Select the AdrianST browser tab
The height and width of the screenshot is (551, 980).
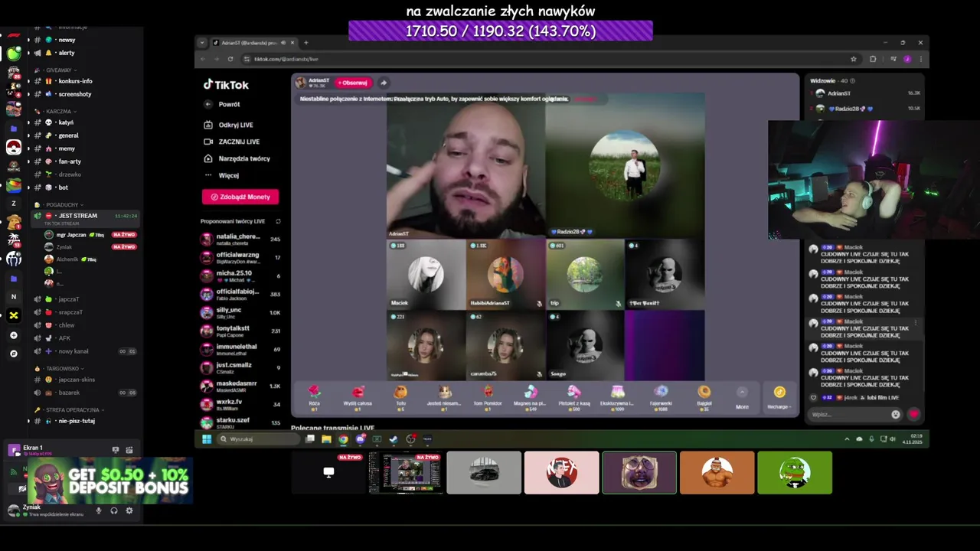pyautogui.click(x=254, y=43)
